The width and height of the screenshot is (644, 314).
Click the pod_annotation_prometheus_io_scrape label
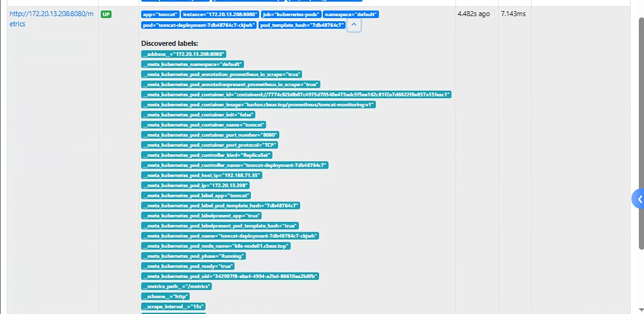(x=221, y=74)
